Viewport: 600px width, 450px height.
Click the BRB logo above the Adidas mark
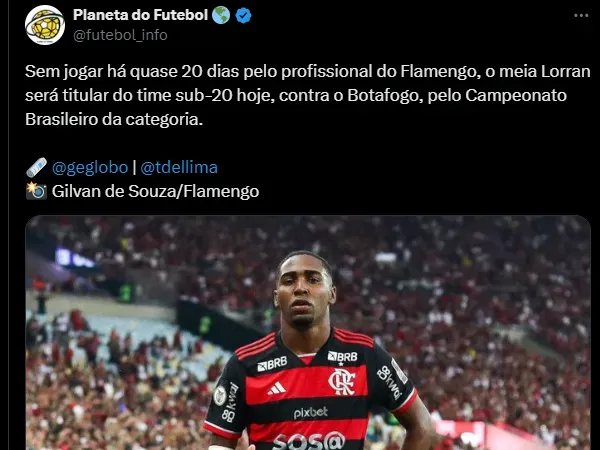(272, 363)
